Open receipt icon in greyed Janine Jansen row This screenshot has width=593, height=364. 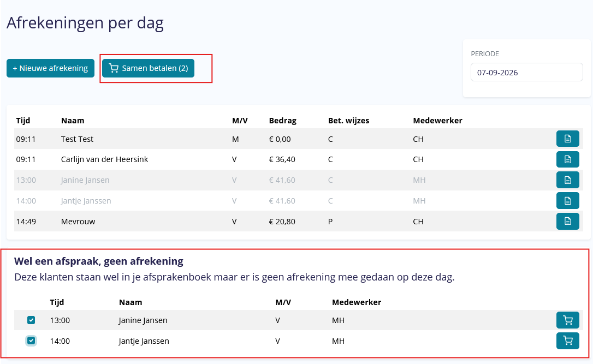(x=567, y=180)
